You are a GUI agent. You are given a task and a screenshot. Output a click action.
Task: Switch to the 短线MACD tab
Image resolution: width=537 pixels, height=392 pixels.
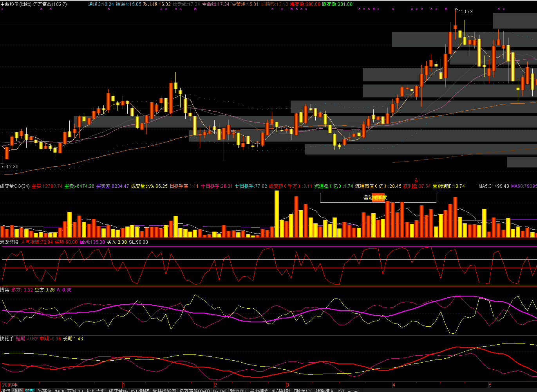303,390
